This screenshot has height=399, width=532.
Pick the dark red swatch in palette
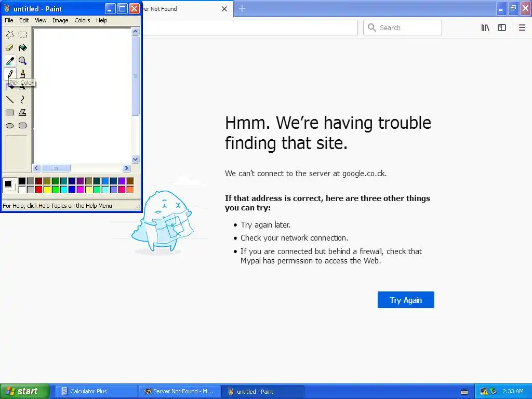pos(38,181)
